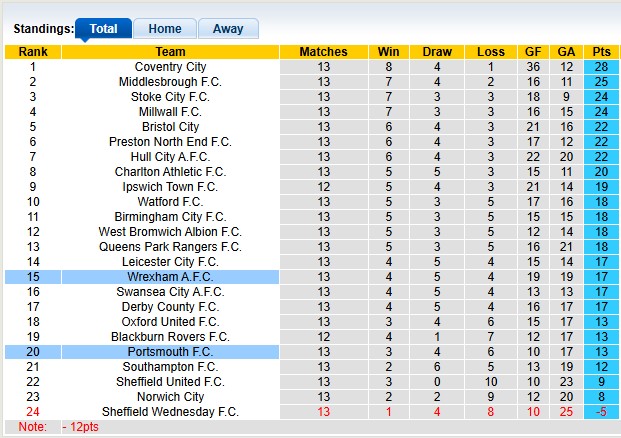The image size is (621, 438).
Task: Select the Rank column header
Action: [x=33, y=52]
